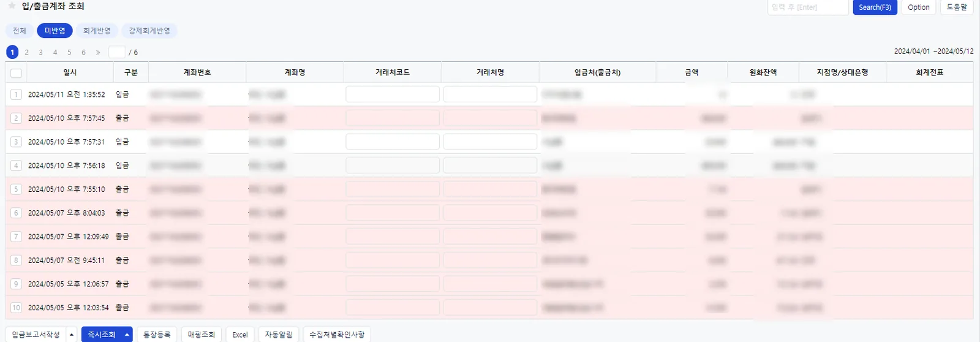Switch to the 회계반영 tab
This screenshot has width=980, height=342.
(97, 31)
